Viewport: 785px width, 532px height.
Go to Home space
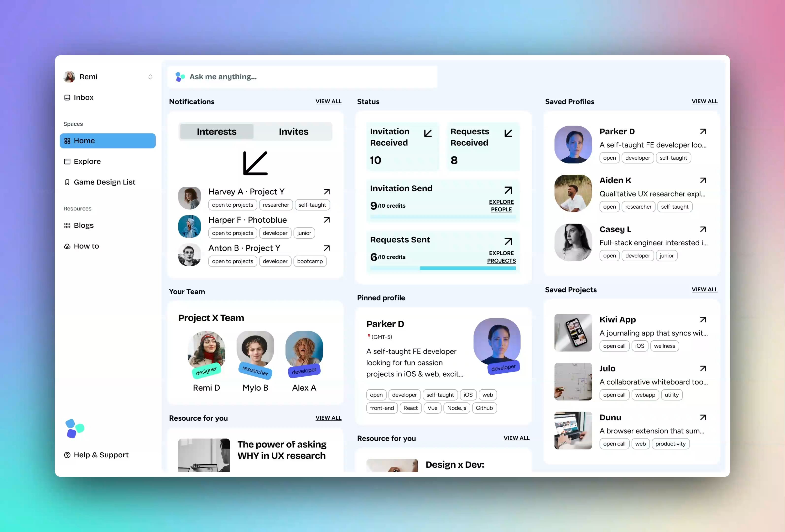(x=107, y=141)
